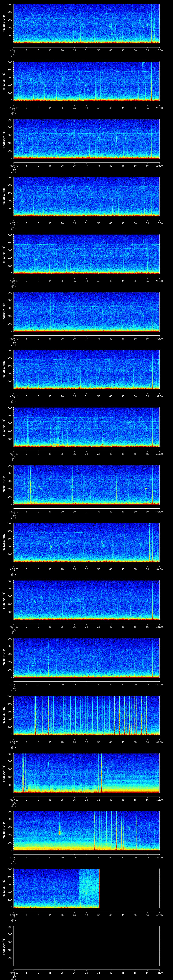Viewport: 173px width, 980px height.
Task: Click the 33:00 end time label
Action: click(x=159, y=511)
